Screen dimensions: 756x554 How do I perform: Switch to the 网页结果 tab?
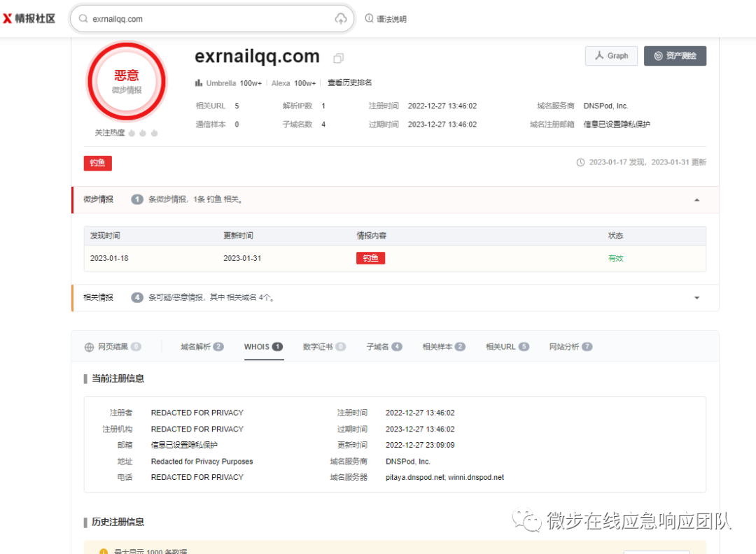coord(113,347)
